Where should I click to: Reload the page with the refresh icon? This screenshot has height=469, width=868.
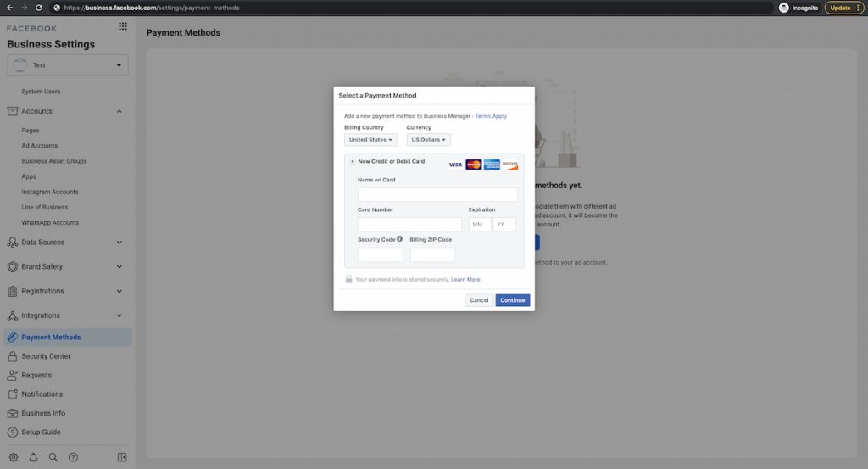click(x=39, y=8)
